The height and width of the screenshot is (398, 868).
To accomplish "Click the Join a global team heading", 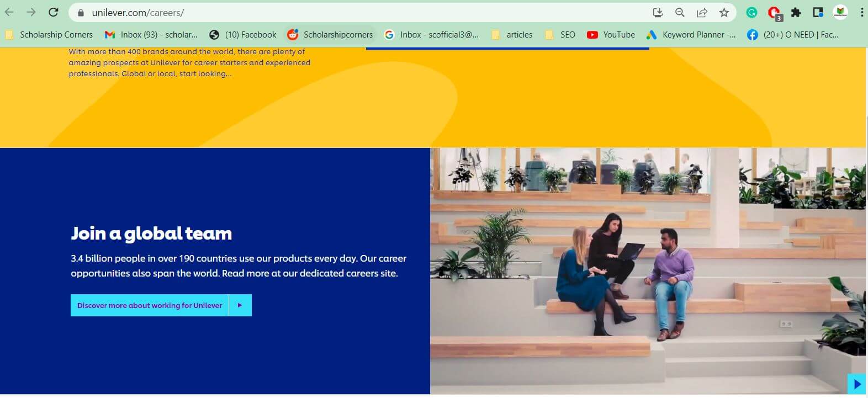I will [x=151, y=234].
